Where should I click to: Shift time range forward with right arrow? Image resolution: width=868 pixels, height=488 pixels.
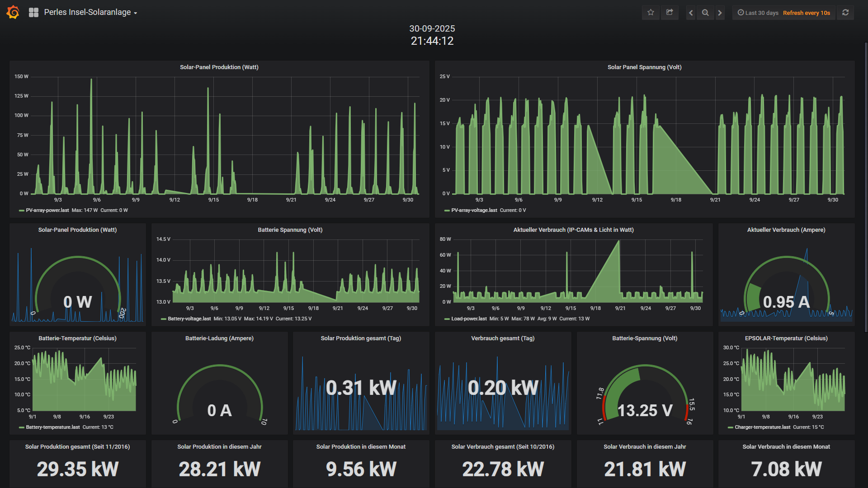click(720, 13)
